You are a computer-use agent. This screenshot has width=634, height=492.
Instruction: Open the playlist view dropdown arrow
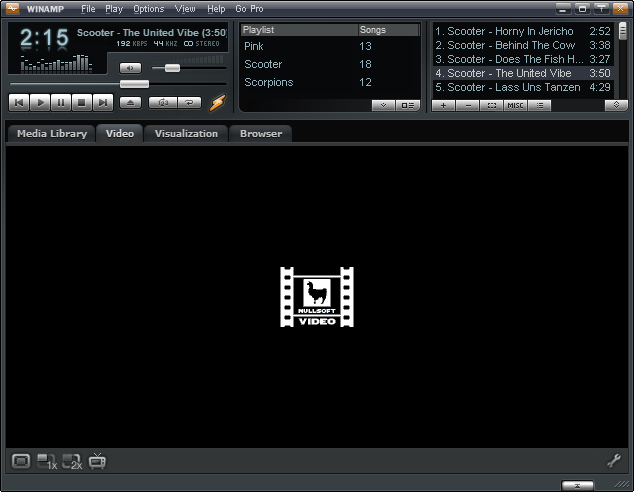tap(383, 106)
